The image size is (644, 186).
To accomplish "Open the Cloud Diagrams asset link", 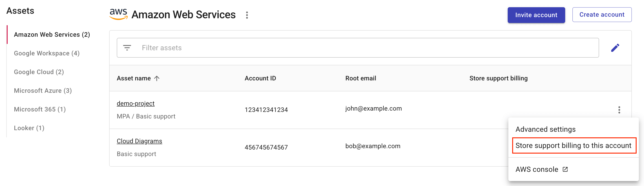I will tap(139, 141).
